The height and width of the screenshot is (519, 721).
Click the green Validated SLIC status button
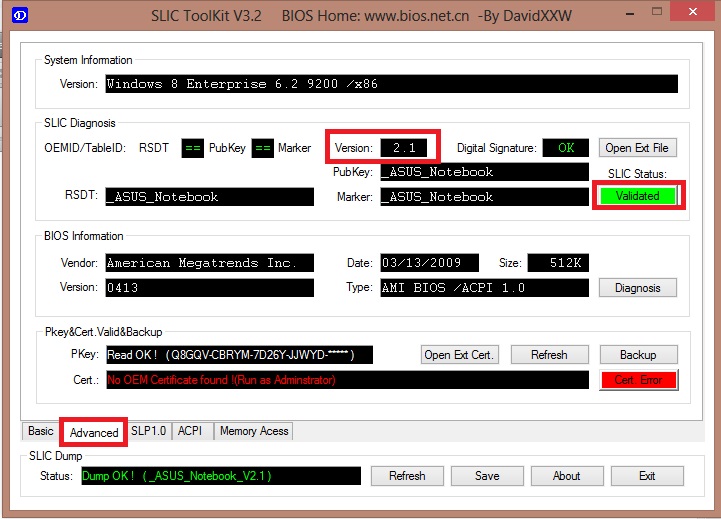637,196
